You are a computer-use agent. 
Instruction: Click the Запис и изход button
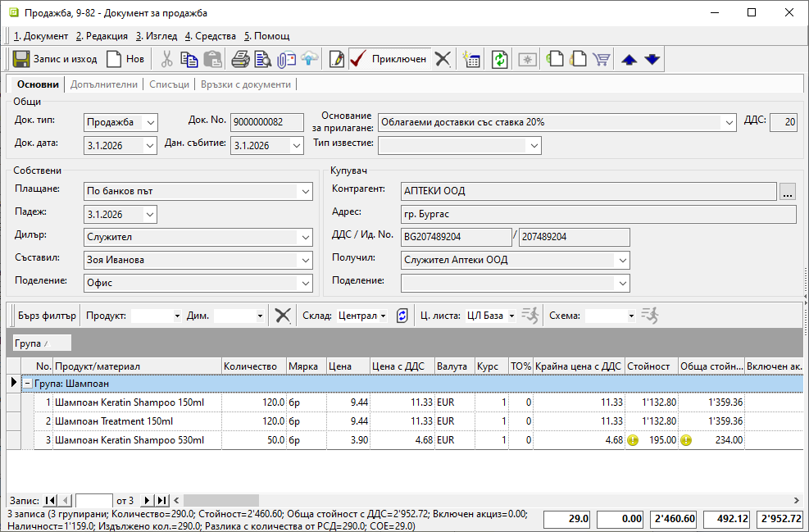click(x=55, y=59)
